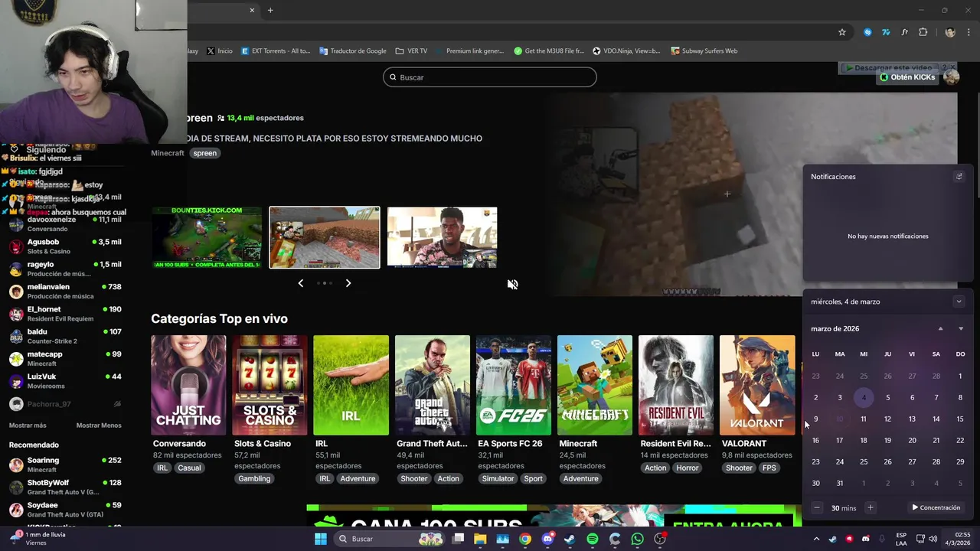Open Windows Start menu

tap(321, 539)
